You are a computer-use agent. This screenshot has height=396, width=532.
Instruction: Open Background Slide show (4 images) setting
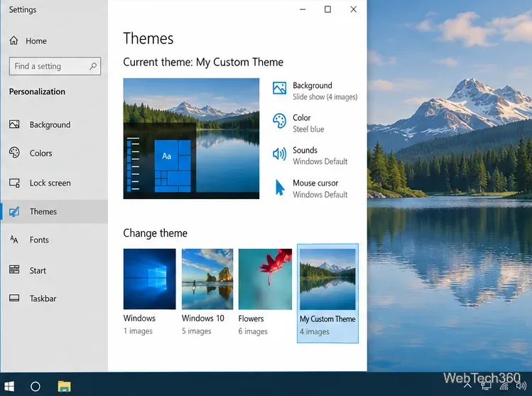(x=315, y=91)
